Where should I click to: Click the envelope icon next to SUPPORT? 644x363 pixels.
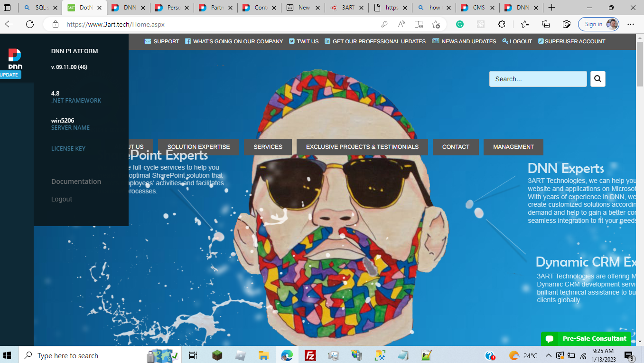point(148,41)
